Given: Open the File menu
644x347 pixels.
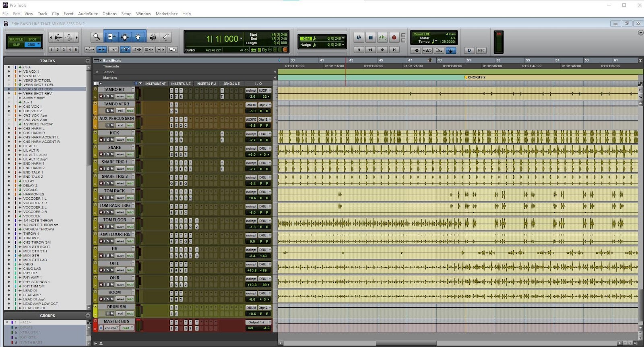Looking at the screenshot, I should [6, 14].
